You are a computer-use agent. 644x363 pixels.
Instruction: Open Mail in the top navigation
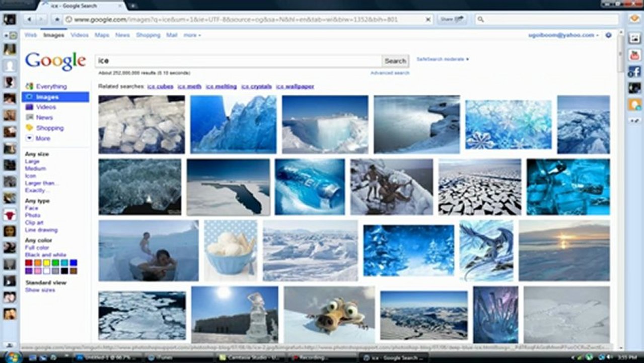click(172, 35)
